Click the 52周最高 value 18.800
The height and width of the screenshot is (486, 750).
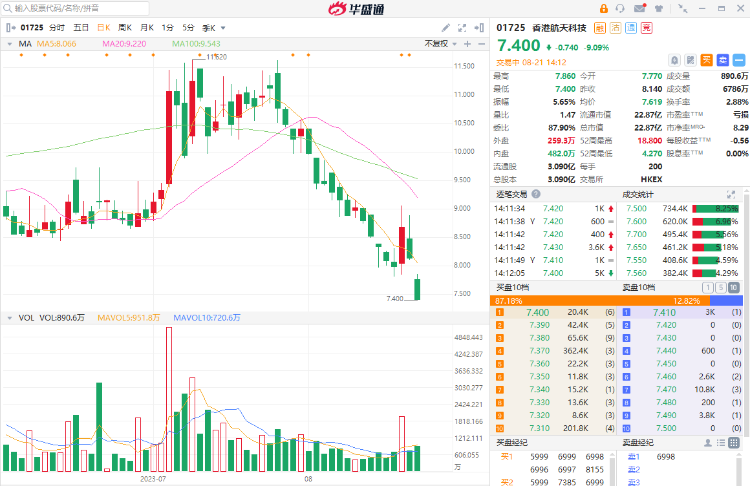[x=650, y=141]
